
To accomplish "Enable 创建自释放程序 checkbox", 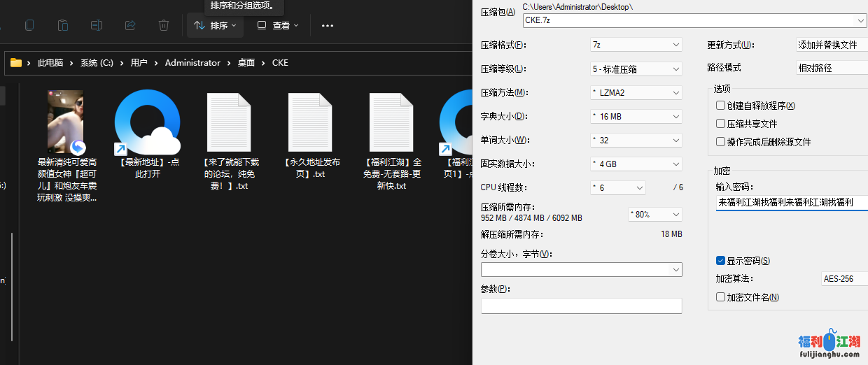I will pos(720,106).
